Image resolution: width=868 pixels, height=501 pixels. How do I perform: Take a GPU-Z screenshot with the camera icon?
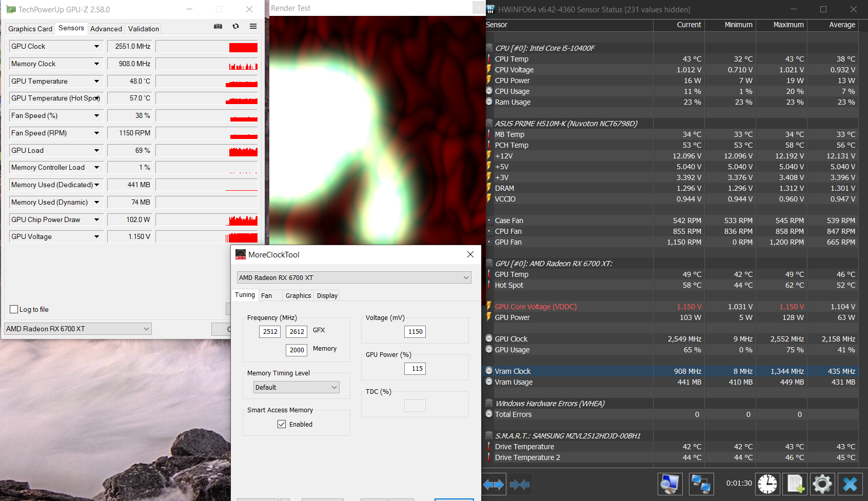click(218, 26)
